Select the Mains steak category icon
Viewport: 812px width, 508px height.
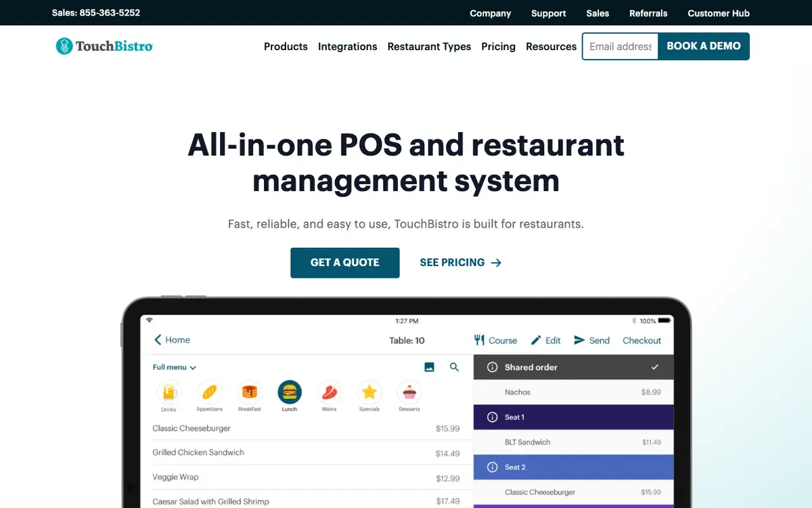tap(330, 391)
